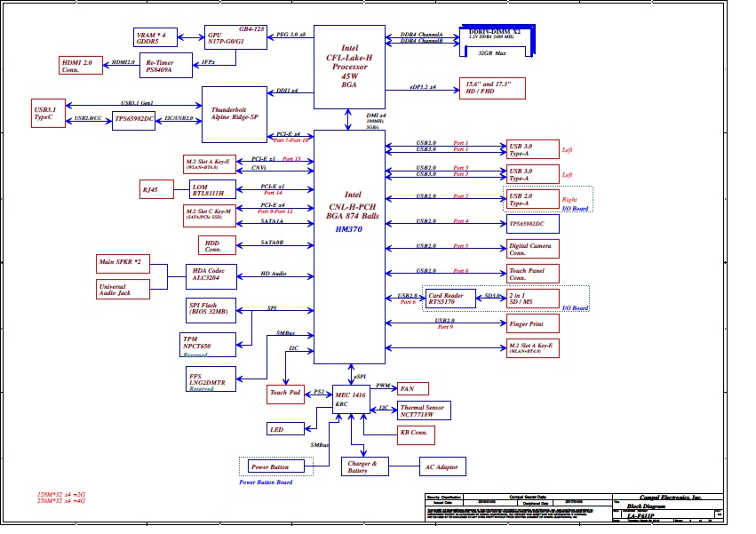This screenshot has height=534, width=756.
Task: Click the VRAM * 4 GDDR5 block
Action: point(155,37)
